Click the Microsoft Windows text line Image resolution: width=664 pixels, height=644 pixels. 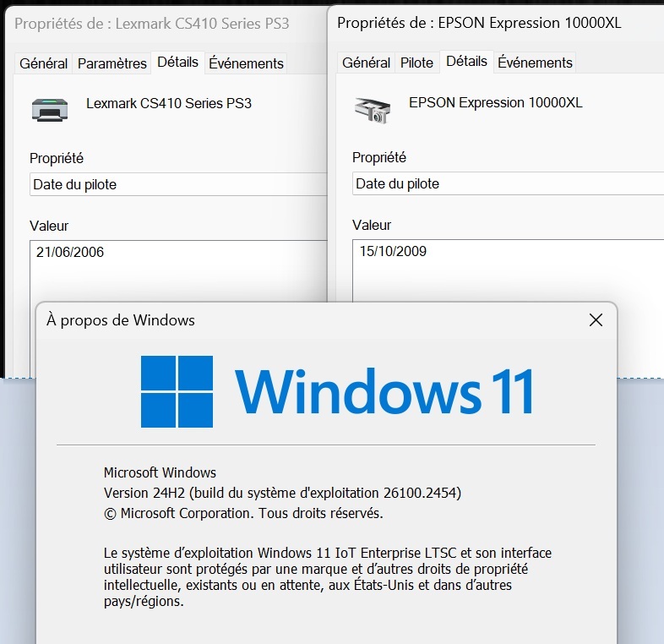tap(160, 472)
